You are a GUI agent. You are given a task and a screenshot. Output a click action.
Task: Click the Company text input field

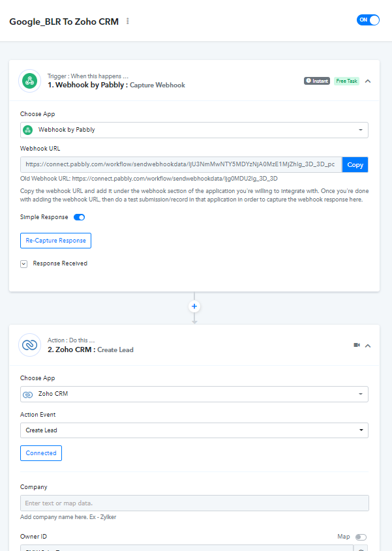tap(194, 503)
